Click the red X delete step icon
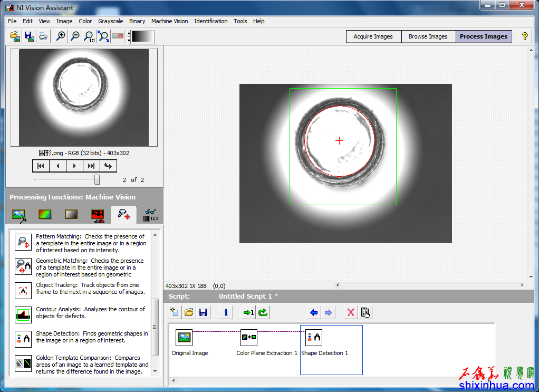Viewport: 539px width, 392px height. click(350, 312)
